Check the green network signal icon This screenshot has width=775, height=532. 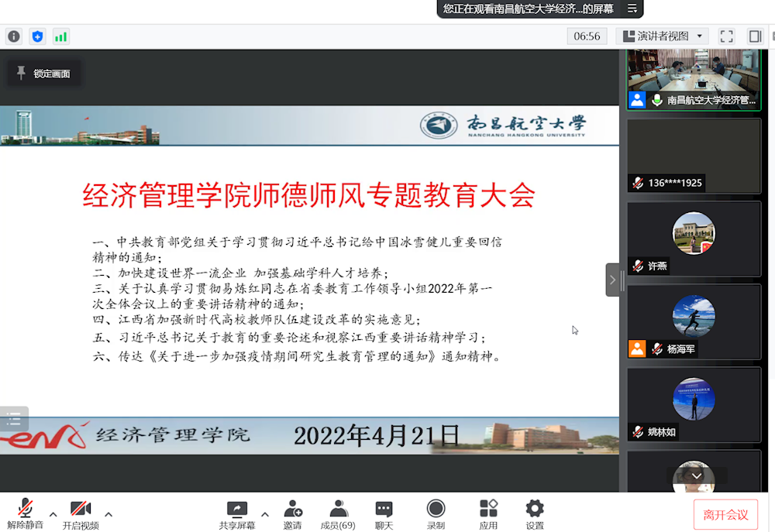[x=60, y=36]
